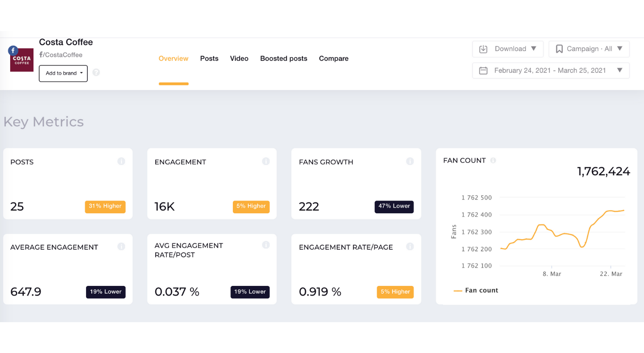
Task: Show info for Avg Engagement Rate/Post
Action: coord(266,245)
